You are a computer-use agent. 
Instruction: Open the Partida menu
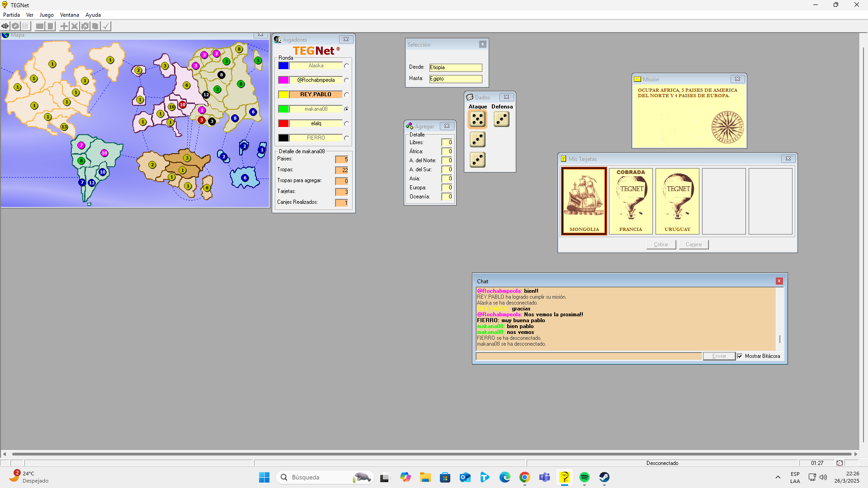11,15
